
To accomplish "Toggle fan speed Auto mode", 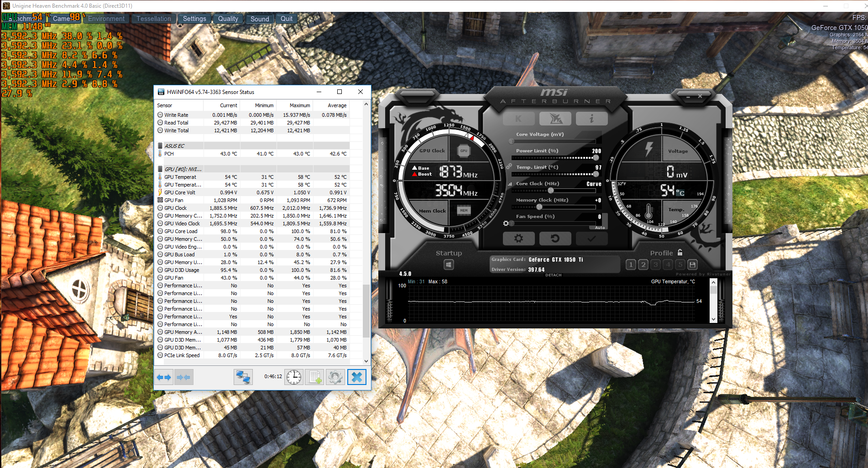I will click(x=600, y=228).
